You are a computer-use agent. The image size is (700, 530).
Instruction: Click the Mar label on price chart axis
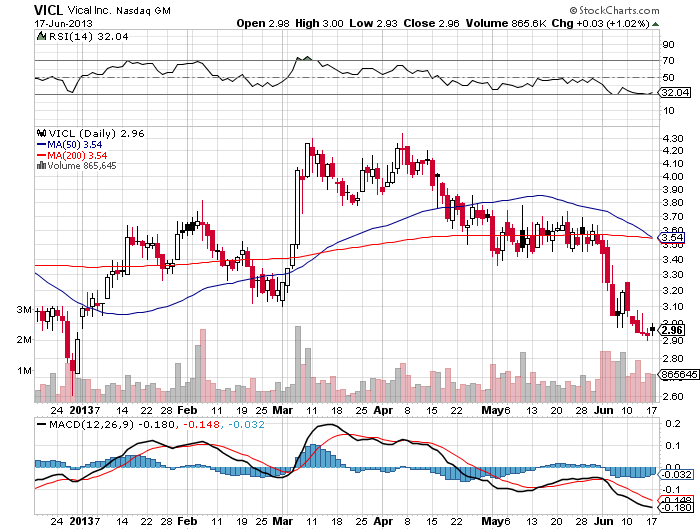pyautogui.click(x=282, y=410)
